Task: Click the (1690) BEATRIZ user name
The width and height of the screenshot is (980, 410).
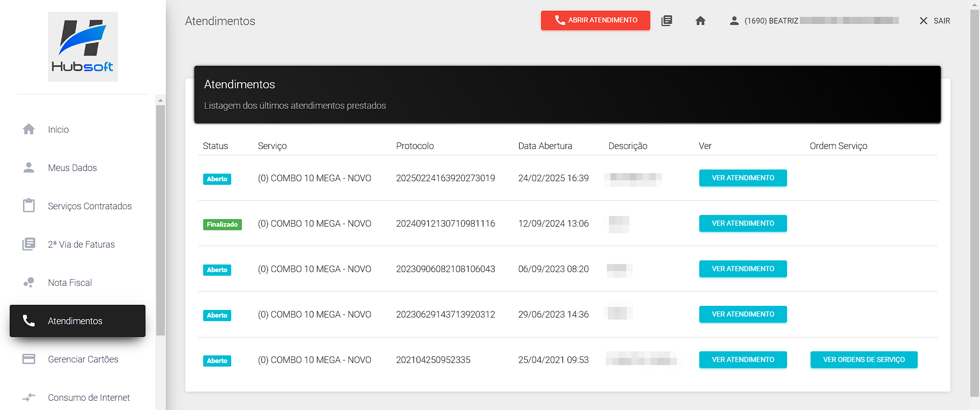Action: [x=771, y=21]
